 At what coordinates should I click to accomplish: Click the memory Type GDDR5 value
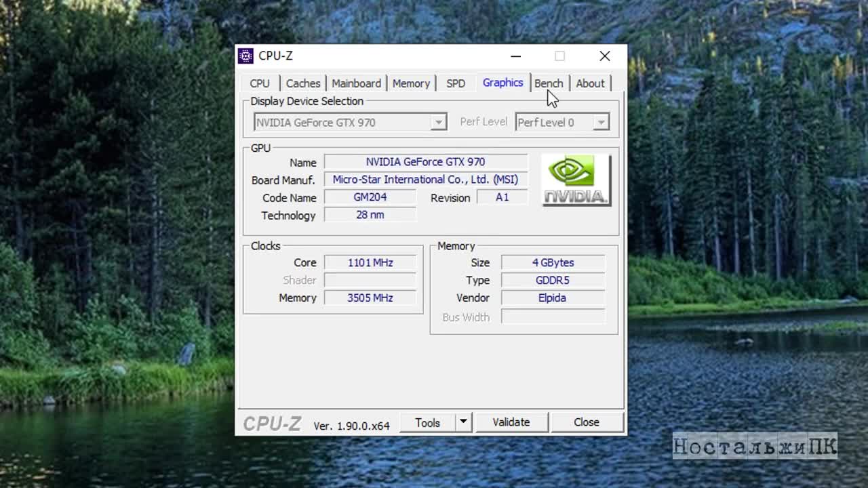(553, 280)
